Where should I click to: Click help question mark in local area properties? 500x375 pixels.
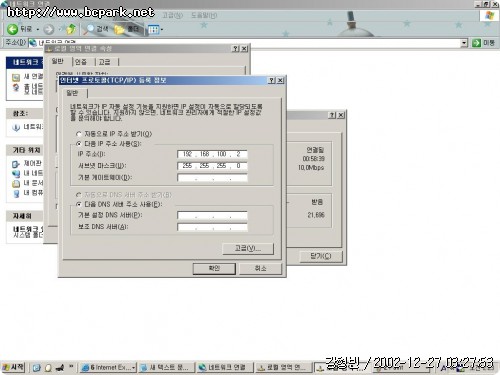pos(235,49)
